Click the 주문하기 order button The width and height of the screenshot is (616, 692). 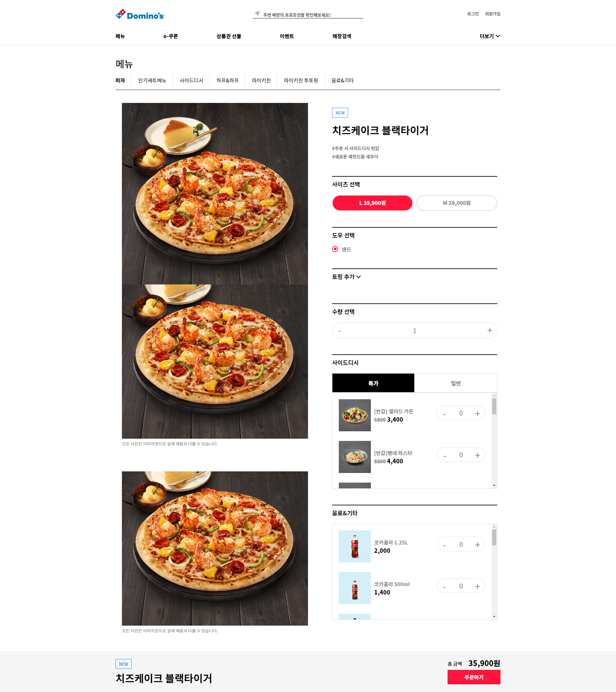[x=474, y=677]
